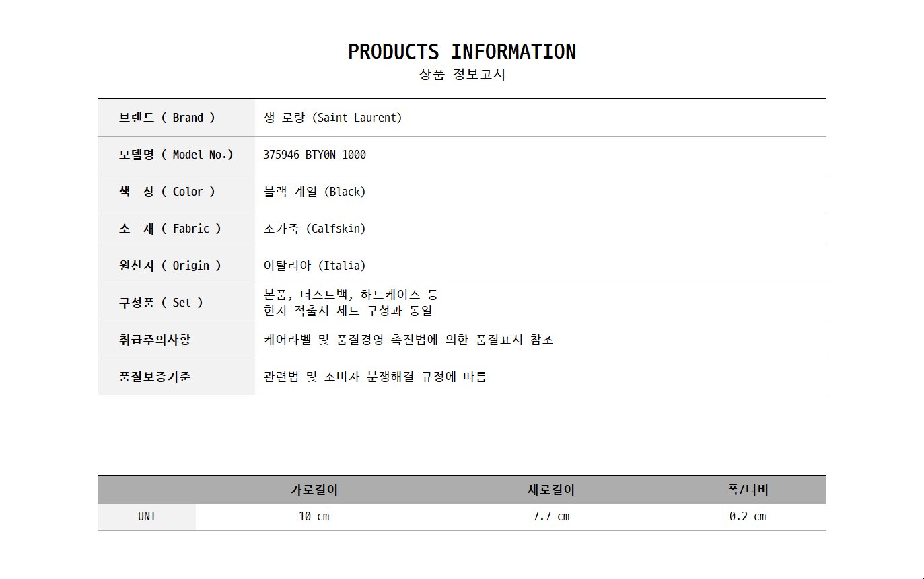Click the 생 로랑 (Saint Laurent) value
This screenshot has width=924, height=579.
(332, 118)
